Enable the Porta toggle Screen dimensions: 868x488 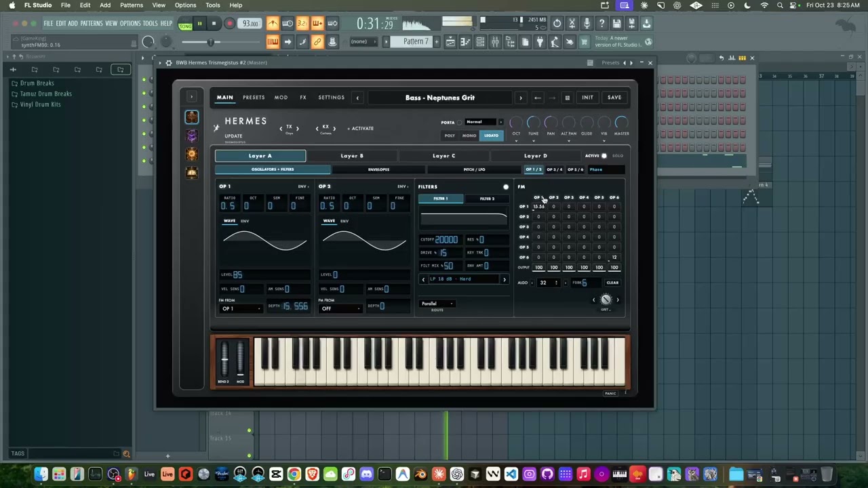459,123
